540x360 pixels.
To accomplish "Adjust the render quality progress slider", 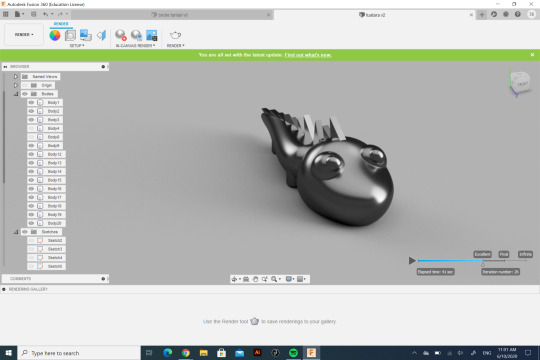I will pos(482,264).
